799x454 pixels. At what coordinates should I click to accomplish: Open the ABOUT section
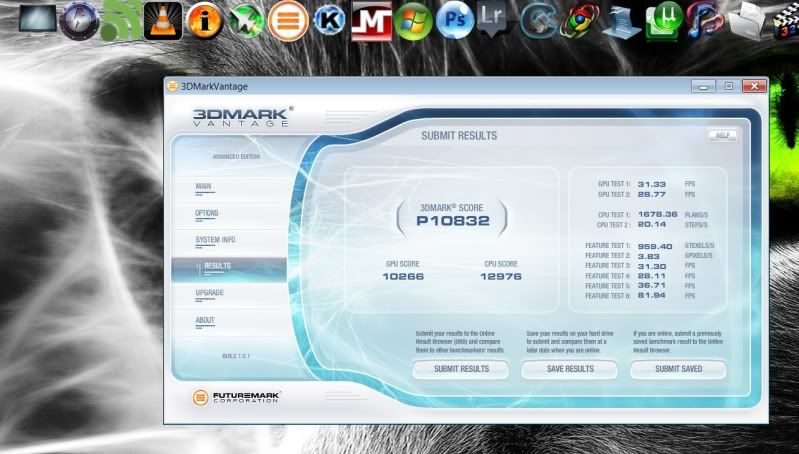[x=205, y=320]
